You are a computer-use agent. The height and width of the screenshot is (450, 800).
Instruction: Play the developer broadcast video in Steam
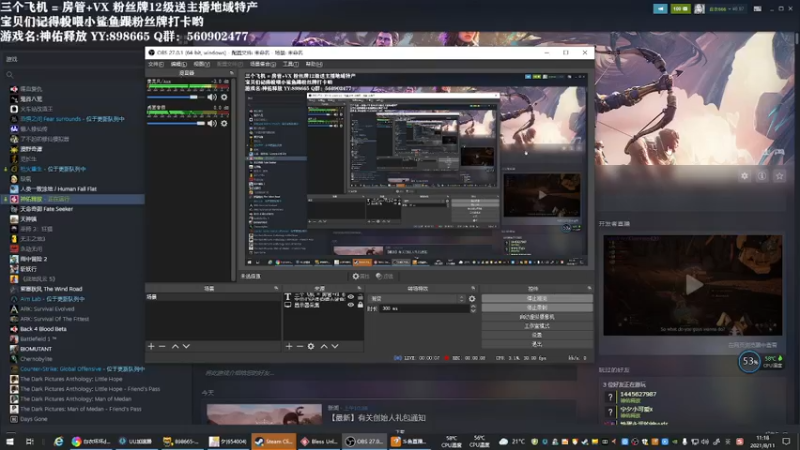coord(693,285)
